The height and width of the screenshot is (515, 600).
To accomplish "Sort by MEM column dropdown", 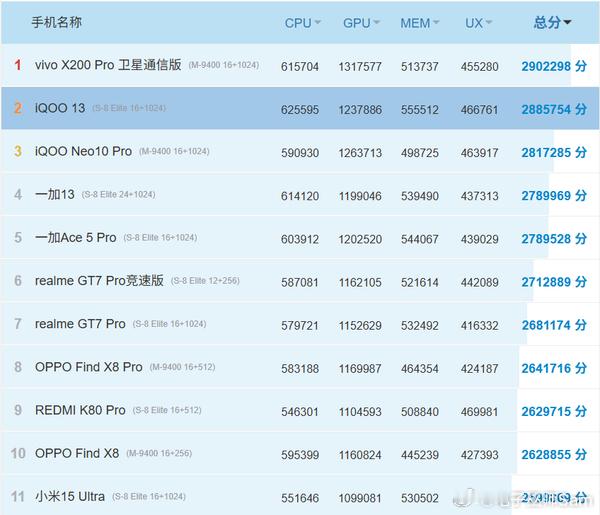I will 419,23.
